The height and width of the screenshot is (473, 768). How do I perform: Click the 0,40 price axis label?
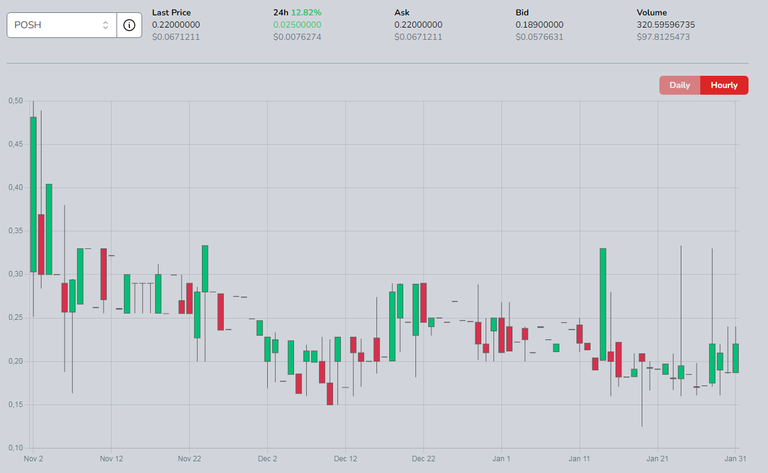pyautogui.click(x=16, y=188)
